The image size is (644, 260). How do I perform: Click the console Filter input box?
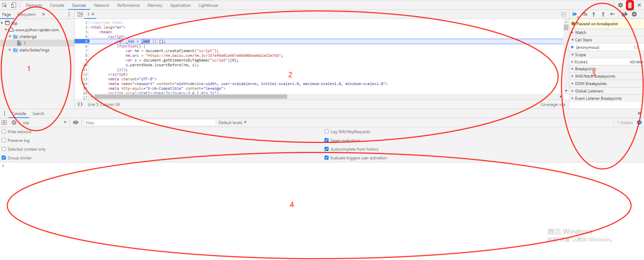click(149, 123)
